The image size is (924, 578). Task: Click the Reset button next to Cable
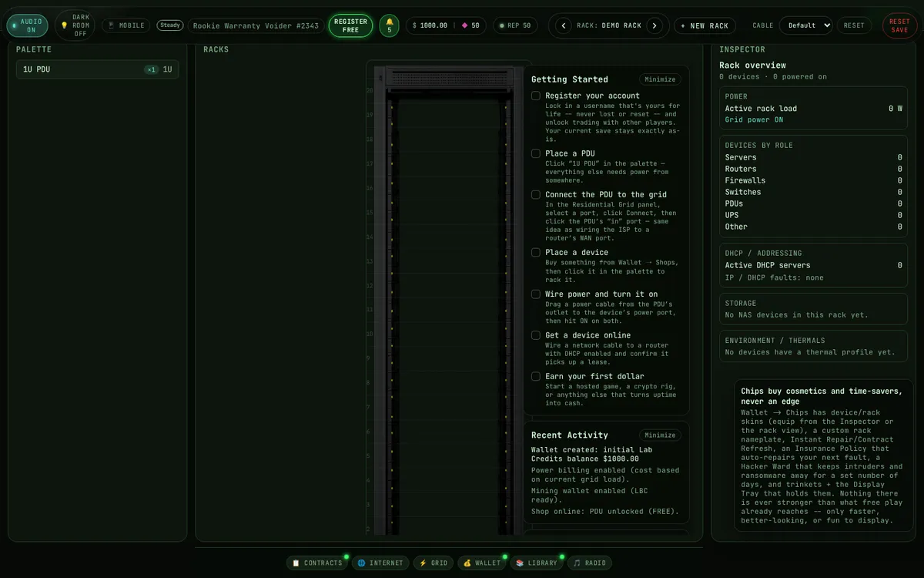tap(854, 25)
